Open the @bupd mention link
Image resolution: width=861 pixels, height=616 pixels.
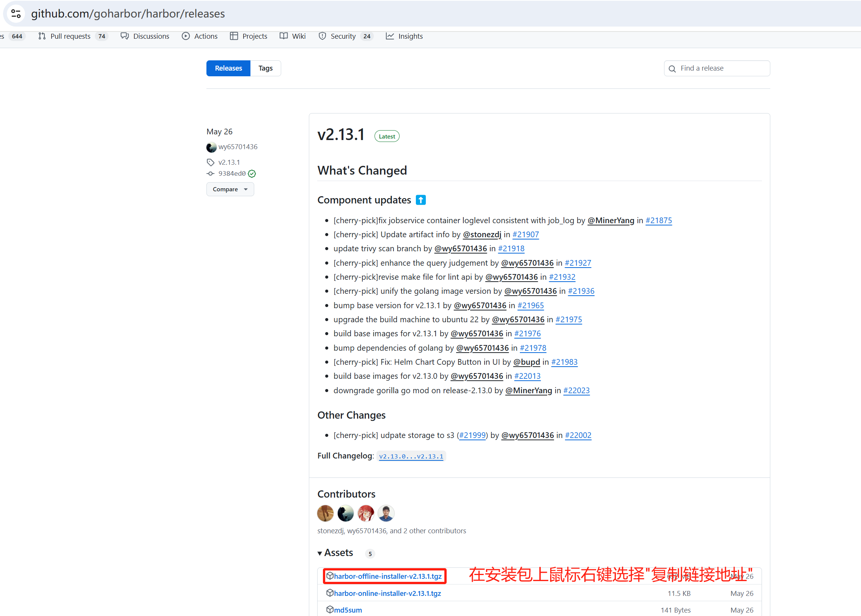pyautogui.click(x=526, y=362)
